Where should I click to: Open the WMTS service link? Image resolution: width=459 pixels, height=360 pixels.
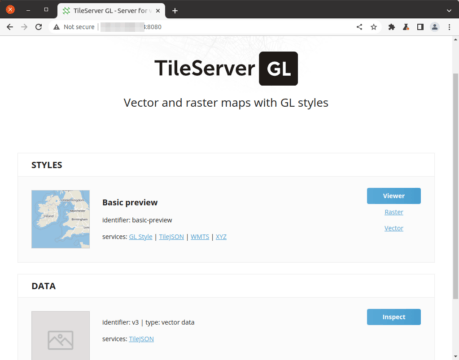(x=200, y=237)
